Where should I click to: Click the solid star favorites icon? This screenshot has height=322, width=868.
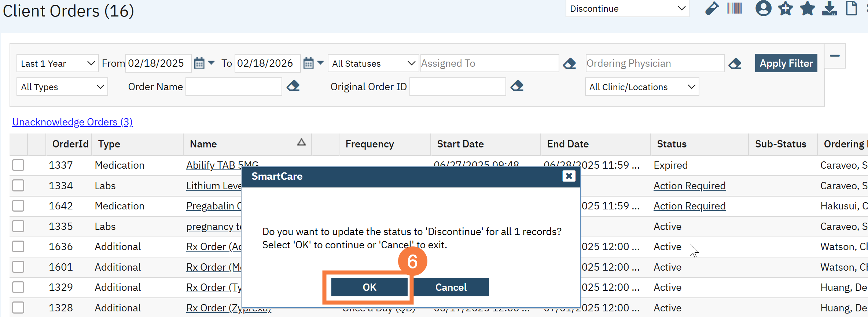pos(808,8)
